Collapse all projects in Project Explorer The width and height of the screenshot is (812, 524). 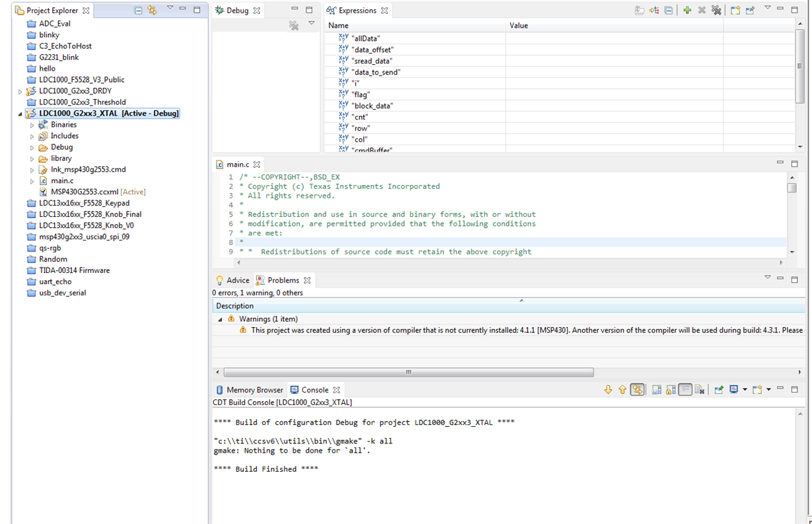coord(138,10)
